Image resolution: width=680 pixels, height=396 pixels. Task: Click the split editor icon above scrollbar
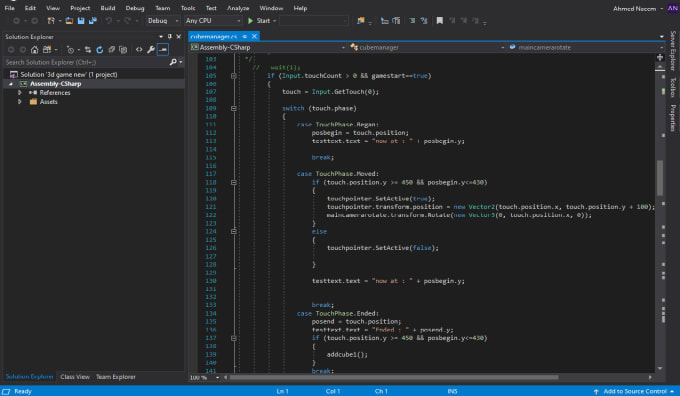click(x=660, y=57)
